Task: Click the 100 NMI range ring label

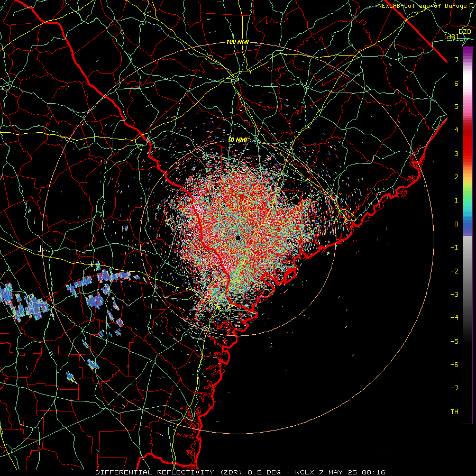Action: (237, 42)
